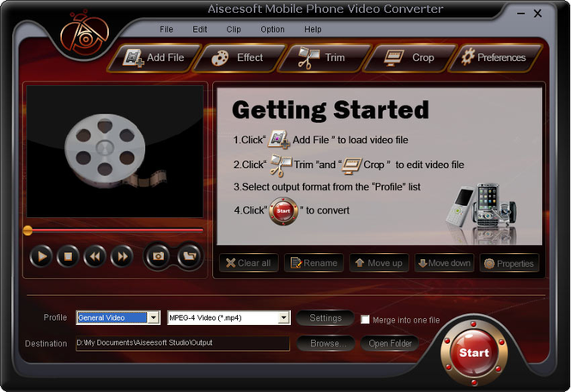Click the Add File icon in step 1

[279, 140]
